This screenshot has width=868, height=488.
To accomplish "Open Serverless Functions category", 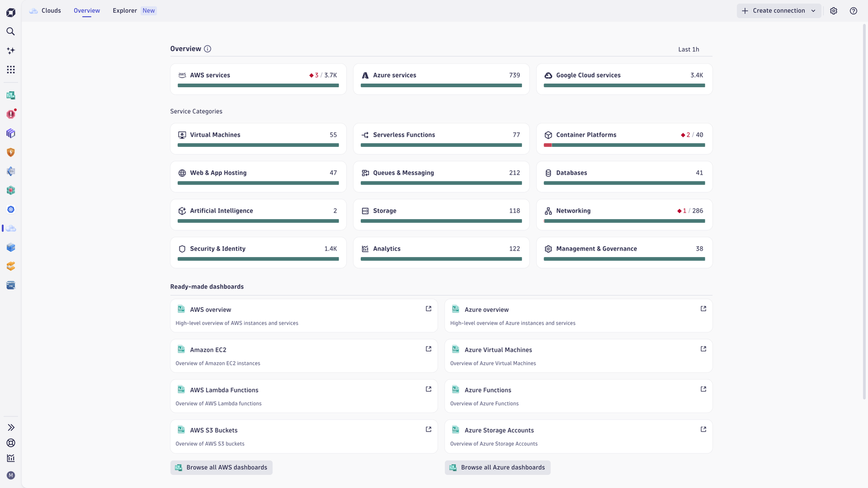I will 441,139.
